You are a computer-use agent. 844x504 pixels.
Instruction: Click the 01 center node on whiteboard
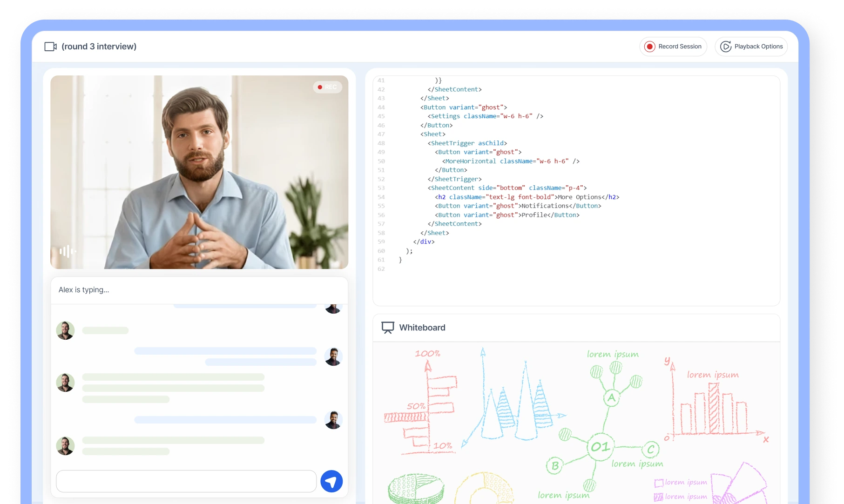pyautogui.click(x=600, y=447)
